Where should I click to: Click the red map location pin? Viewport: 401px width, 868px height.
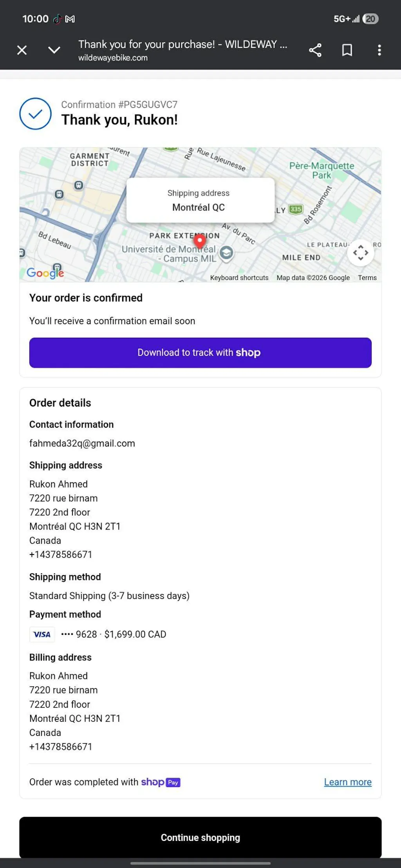click(x=200, y=240)
